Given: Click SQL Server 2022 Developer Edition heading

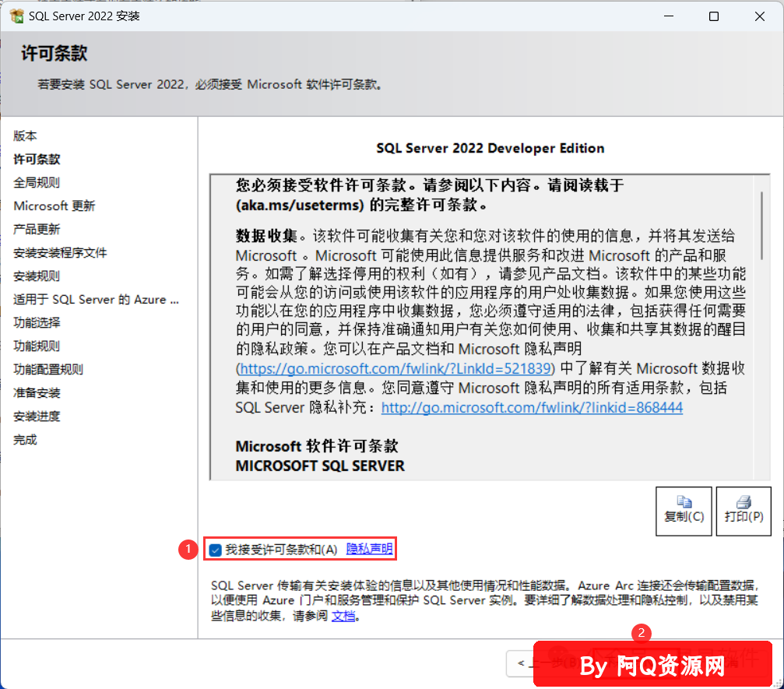Looking at the screenshot, I should point(490,148).
